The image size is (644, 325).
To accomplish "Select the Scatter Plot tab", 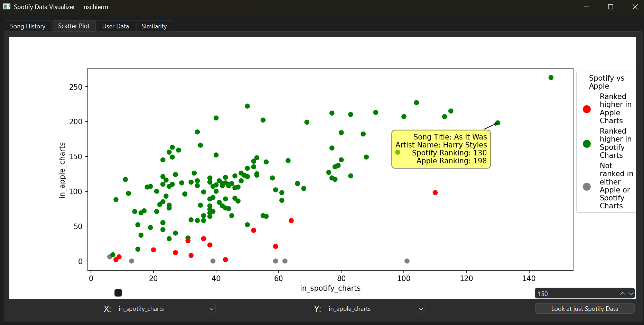I will pos(74,26).
